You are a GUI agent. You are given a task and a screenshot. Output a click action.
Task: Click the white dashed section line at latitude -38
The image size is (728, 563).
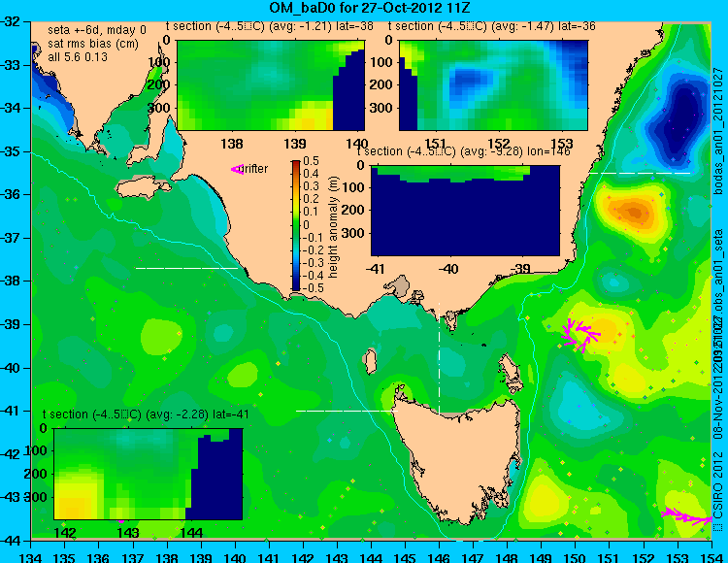186,268
